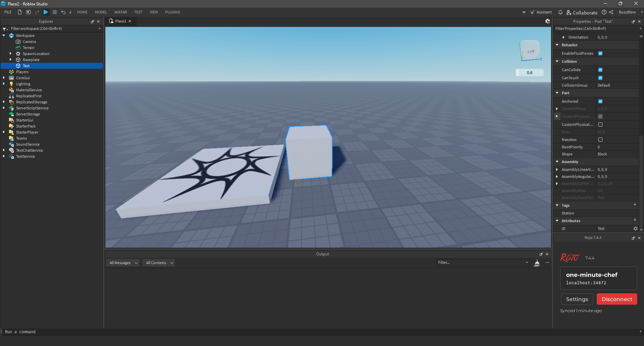Click the Share icon in top bar
Viewport: 644px width, 346px height.
(611, 12)
